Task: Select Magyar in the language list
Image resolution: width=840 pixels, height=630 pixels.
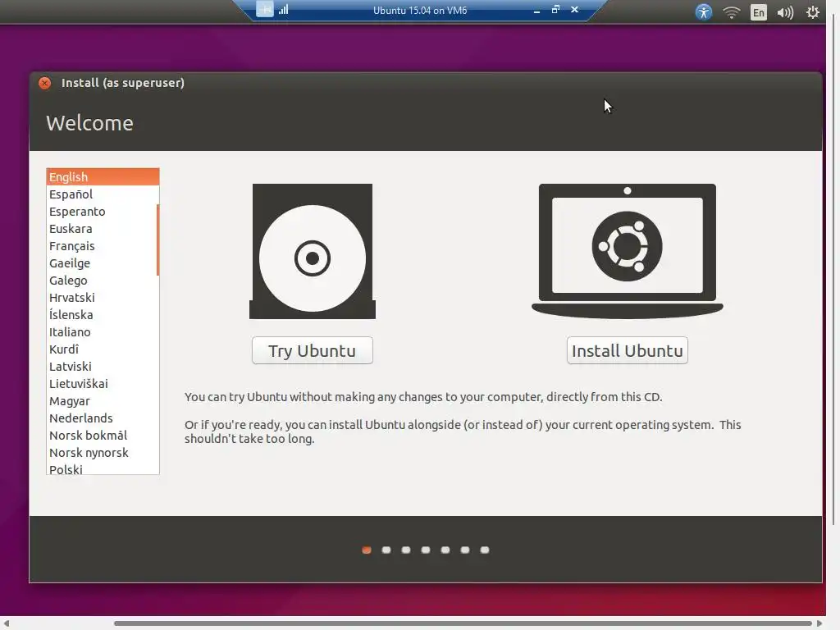Action: point(102,400)
